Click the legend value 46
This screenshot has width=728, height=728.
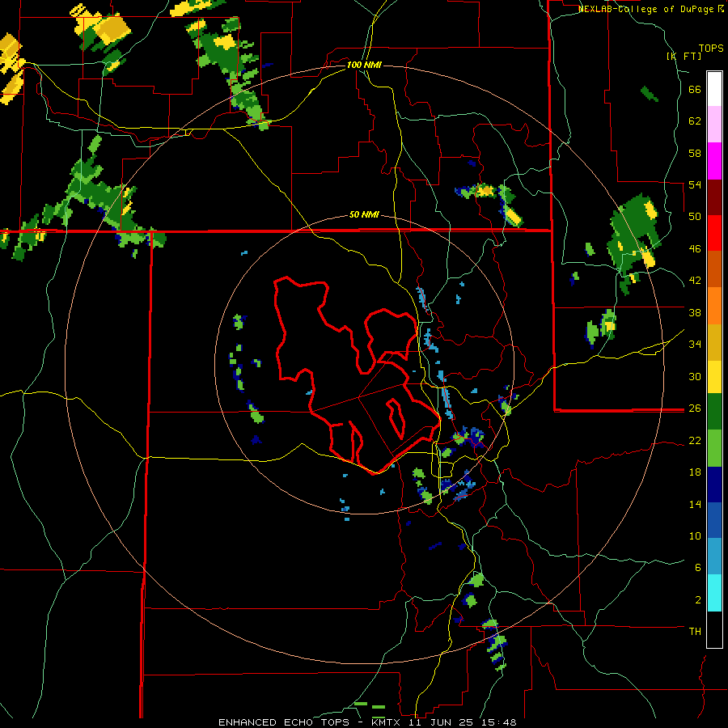[x=695, y=249]
